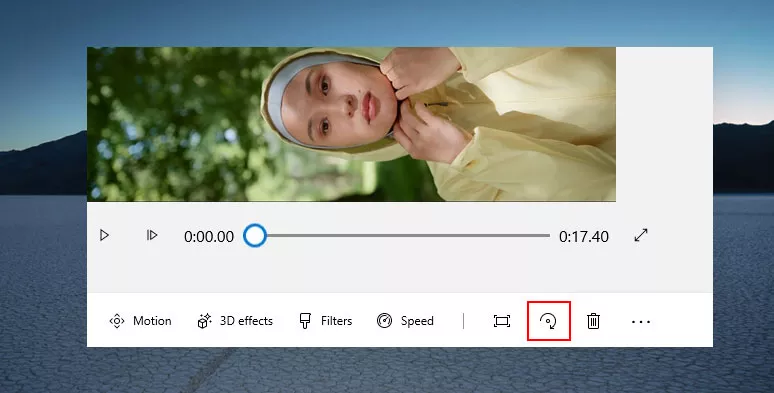Play the video clip

pyautogui.click(x=104, y=235)
